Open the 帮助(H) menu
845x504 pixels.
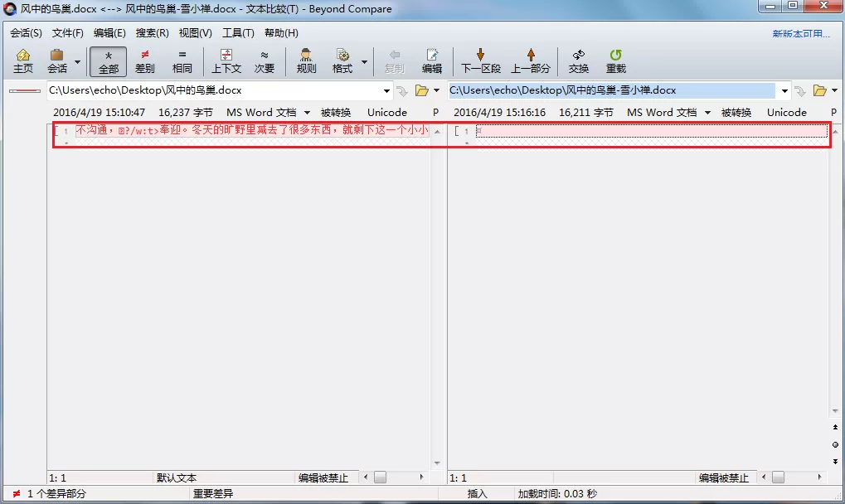tap(281, 33)
